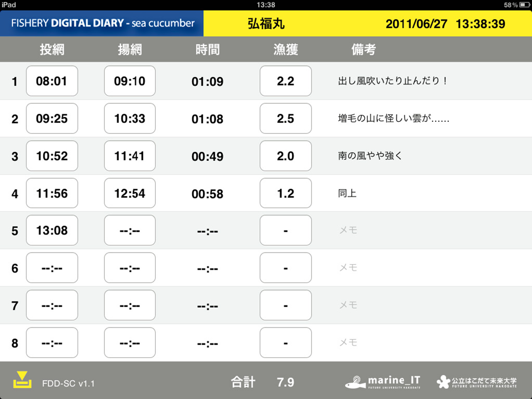Tap row 4 duration 00:58
The image size is (532, 399).
(x=207, y=194)
